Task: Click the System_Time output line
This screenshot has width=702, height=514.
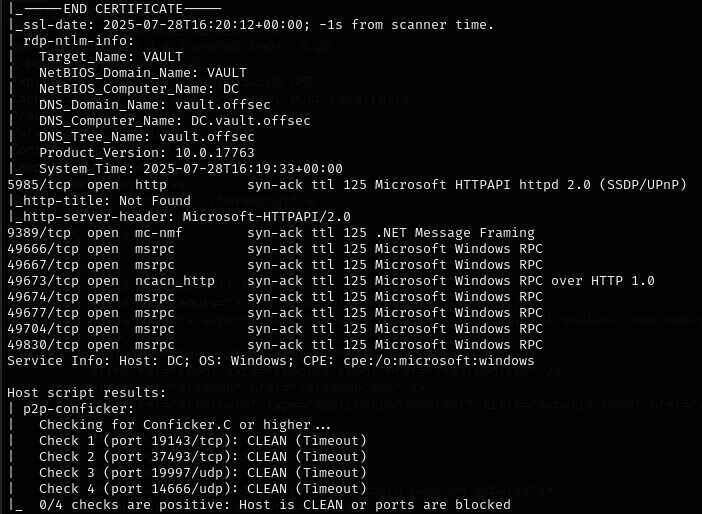Action: tap(190, 169)
